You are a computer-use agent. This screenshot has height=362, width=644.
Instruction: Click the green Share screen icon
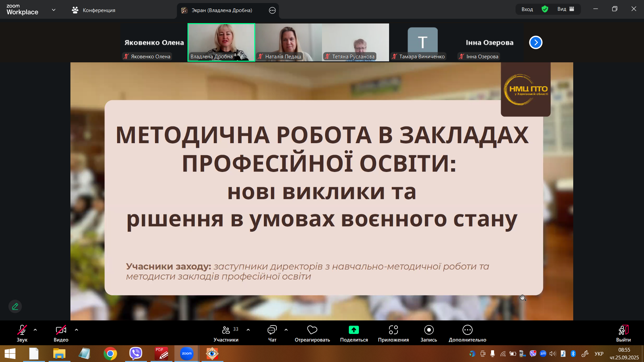[354, 330]
